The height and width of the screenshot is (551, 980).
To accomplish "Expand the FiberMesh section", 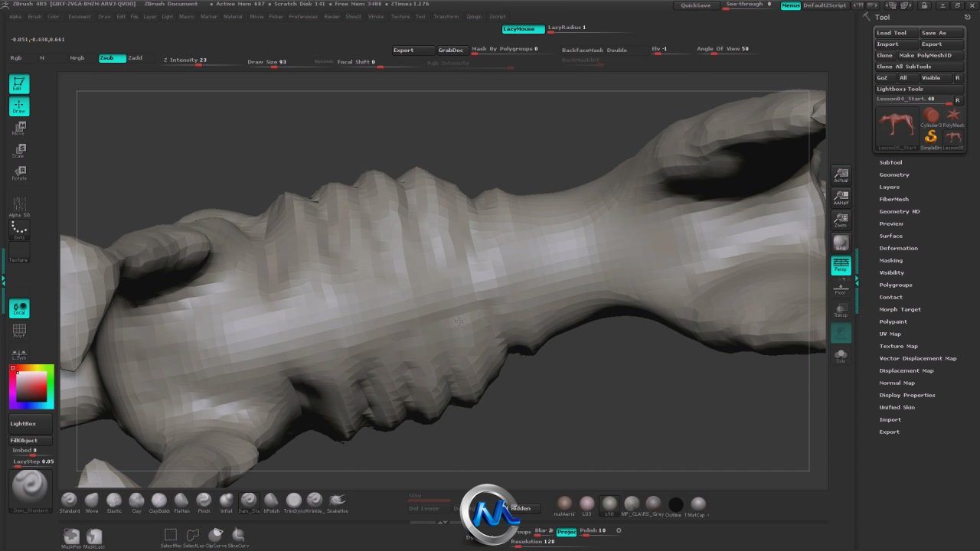I will point(893,199).
